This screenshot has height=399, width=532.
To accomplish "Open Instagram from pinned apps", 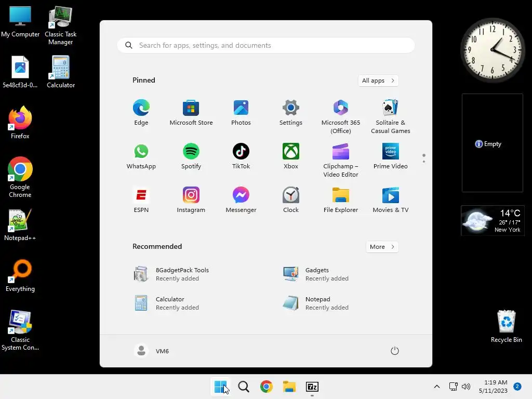I will pyautogui.click(x=191, y=200).
